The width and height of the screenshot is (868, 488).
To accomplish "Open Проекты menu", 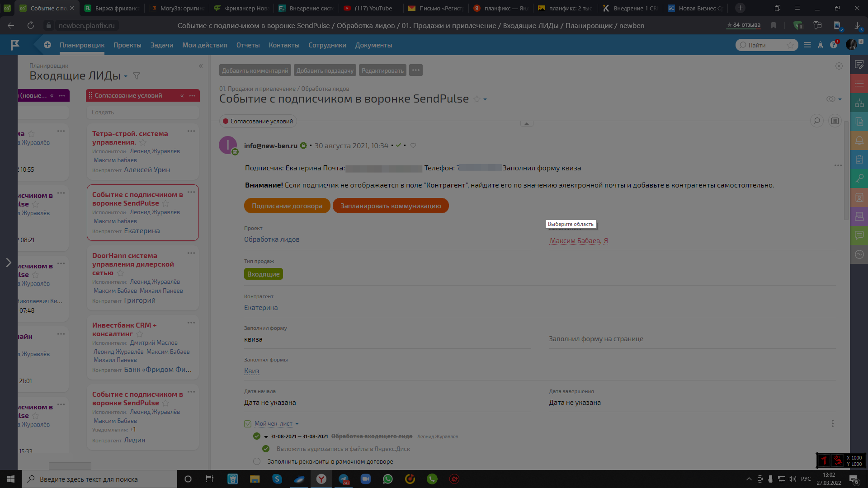I will (127, 45).
